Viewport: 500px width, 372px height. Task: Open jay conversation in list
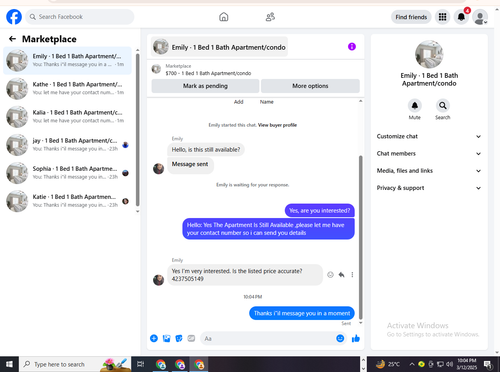[67, 145]
